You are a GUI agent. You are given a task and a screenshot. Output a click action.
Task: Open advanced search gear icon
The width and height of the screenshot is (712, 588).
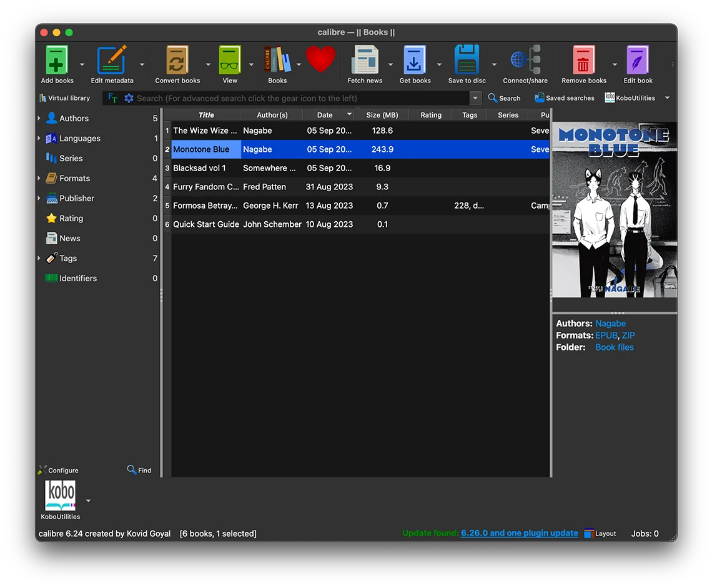(x=129, y=98)
